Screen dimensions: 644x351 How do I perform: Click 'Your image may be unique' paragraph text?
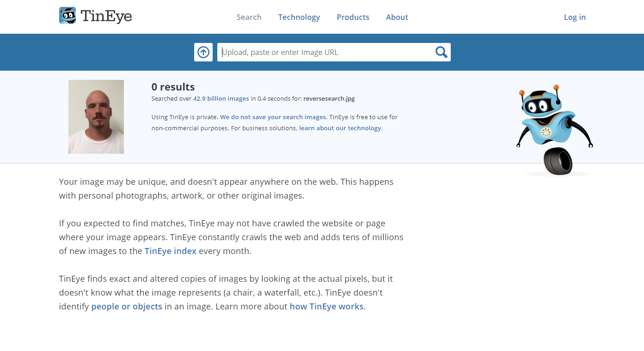226,188
